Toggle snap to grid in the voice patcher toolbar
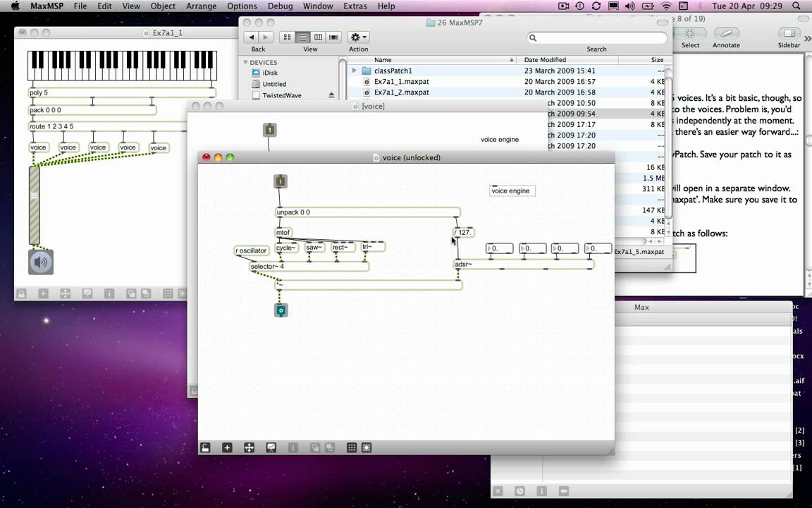 (366, 447)
